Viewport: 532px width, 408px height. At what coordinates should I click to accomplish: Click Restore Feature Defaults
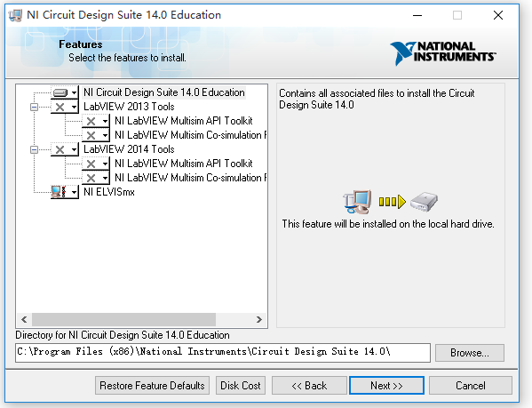pyautogui.click(x=152, y=386)
